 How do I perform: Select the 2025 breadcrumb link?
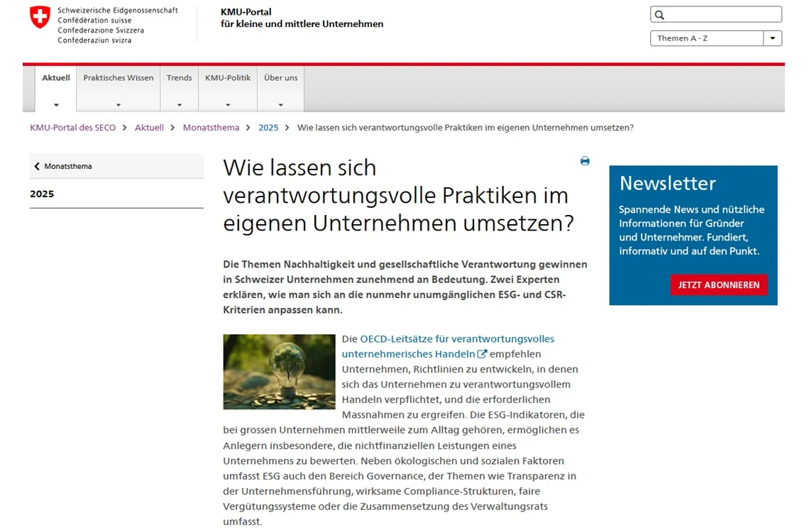268,128
